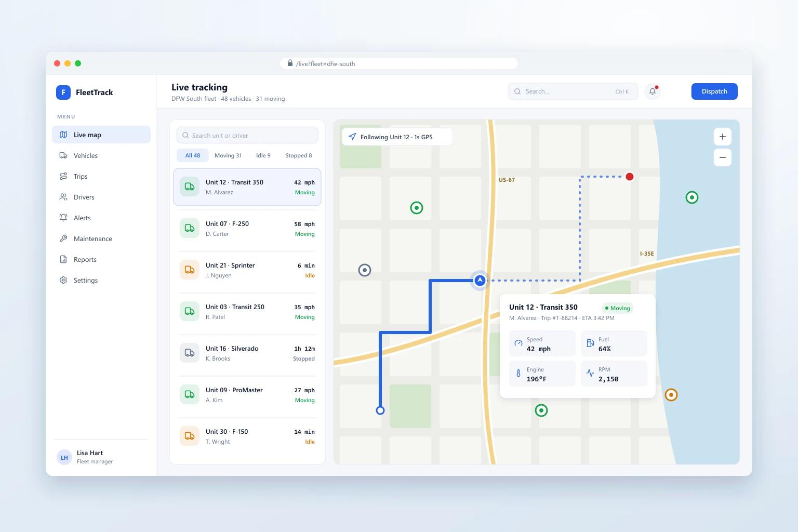The height and width of the screenshot is (532, 798).
Task: Select the All 48 filter tab
Action: tap(193, 155)
